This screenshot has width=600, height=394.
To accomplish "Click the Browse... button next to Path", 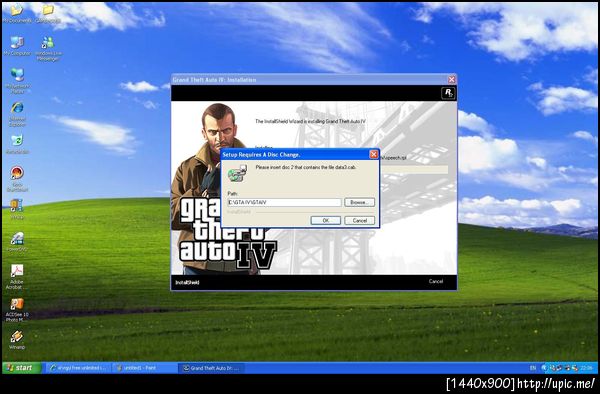I will click(x=360, y=202).
